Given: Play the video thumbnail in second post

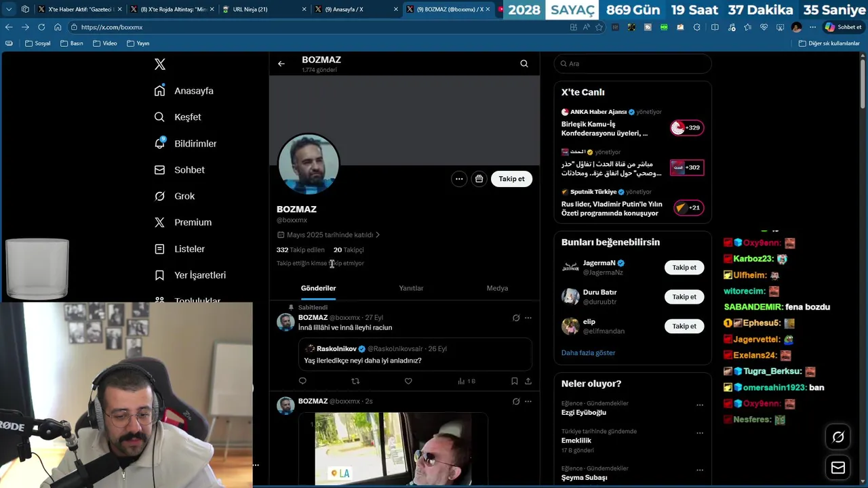Looking at the screenshot, I should click(x=393, y=449).
